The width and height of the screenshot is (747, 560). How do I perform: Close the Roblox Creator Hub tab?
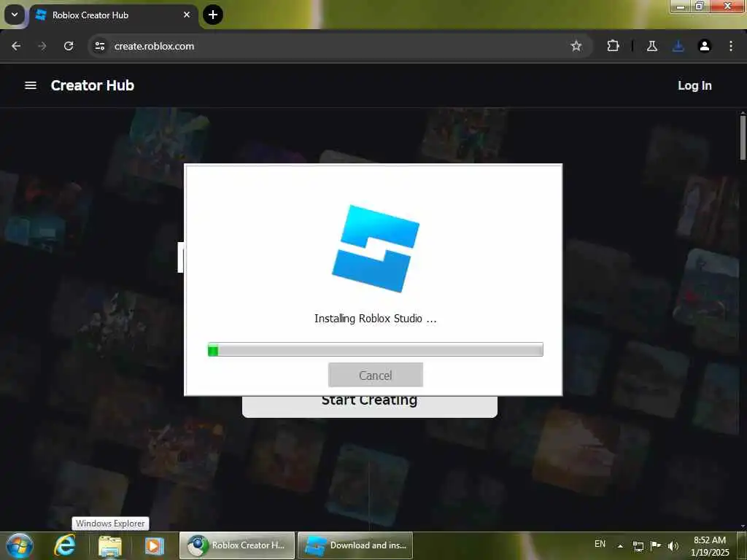[187, 15]
